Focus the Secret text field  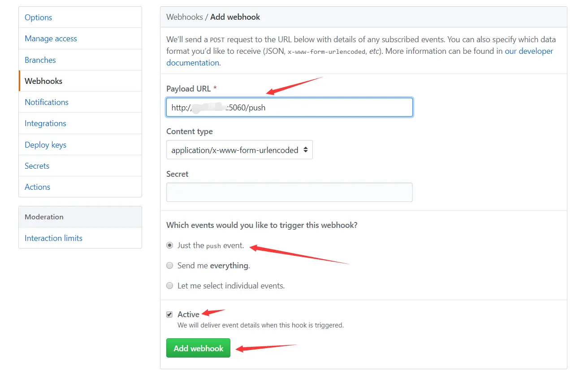coord(289,192)
